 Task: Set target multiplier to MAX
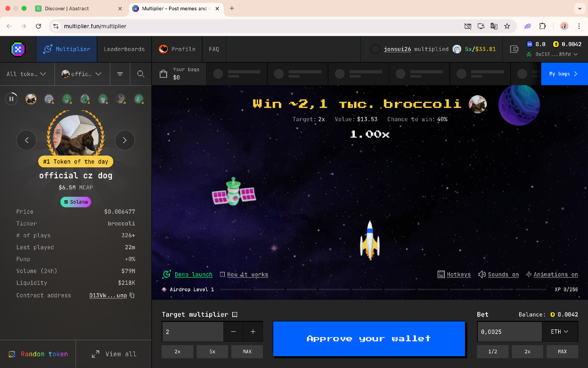pyautogui.click(x=247, y=351)
